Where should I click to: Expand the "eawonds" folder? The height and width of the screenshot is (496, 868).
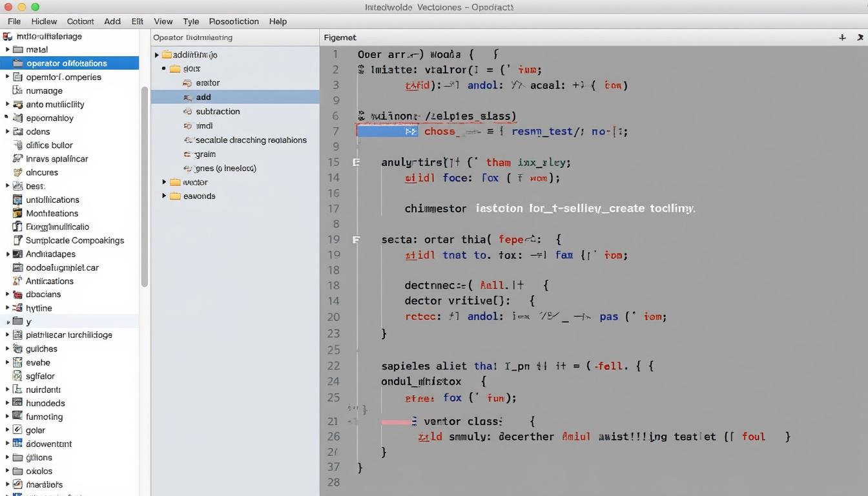[x=164, y=196]
